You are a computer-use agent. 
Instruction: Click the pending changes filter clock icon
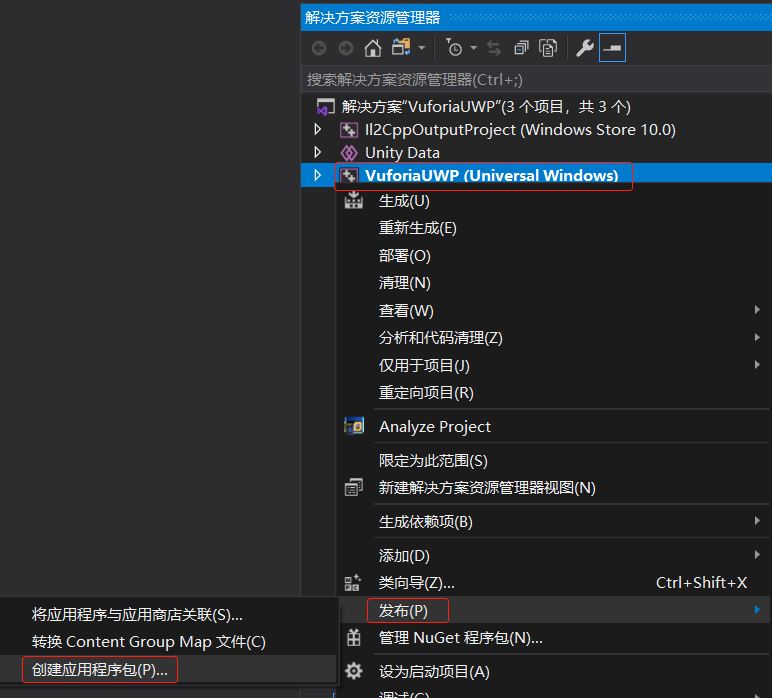[x=453, y=48]
